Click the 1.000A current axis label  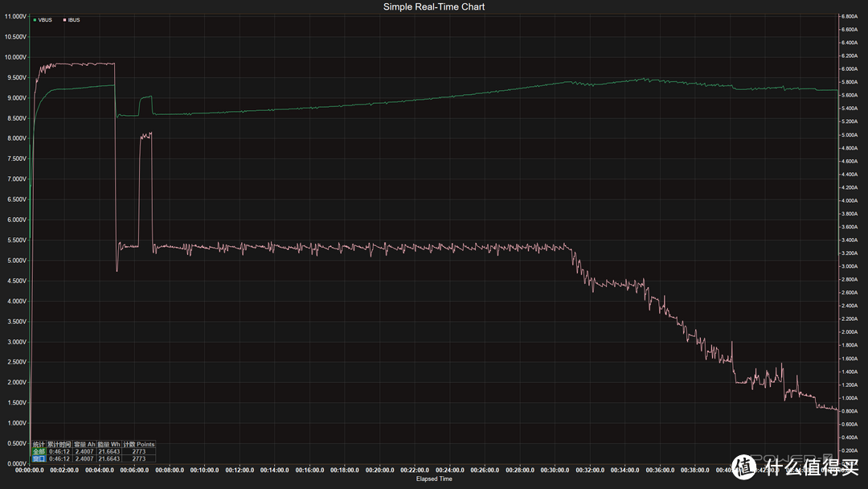850,398
